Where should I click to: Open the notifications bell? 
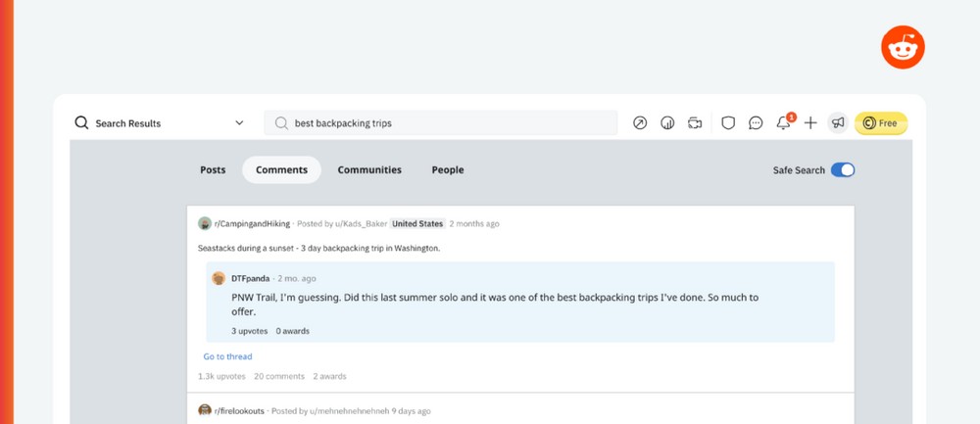(783, 123)
